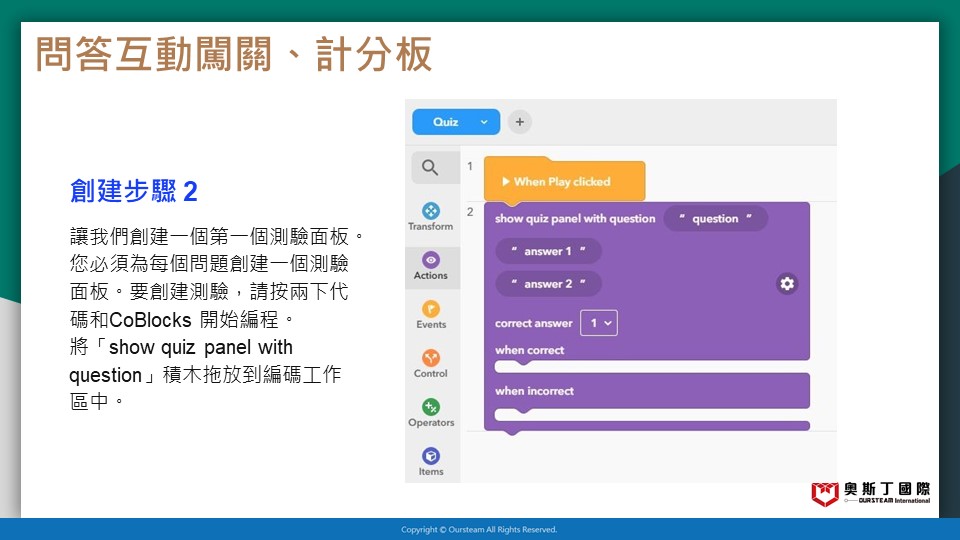Select the When Play clicked block

[x=564, y=181]
